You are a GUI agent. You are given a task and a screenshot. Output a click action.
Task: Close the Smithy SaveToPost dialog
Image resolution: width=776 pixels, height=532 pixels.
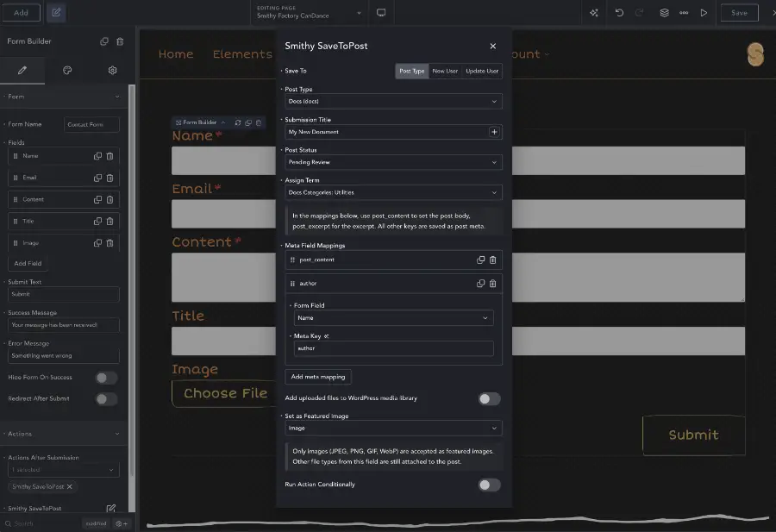tap(493, 46)
